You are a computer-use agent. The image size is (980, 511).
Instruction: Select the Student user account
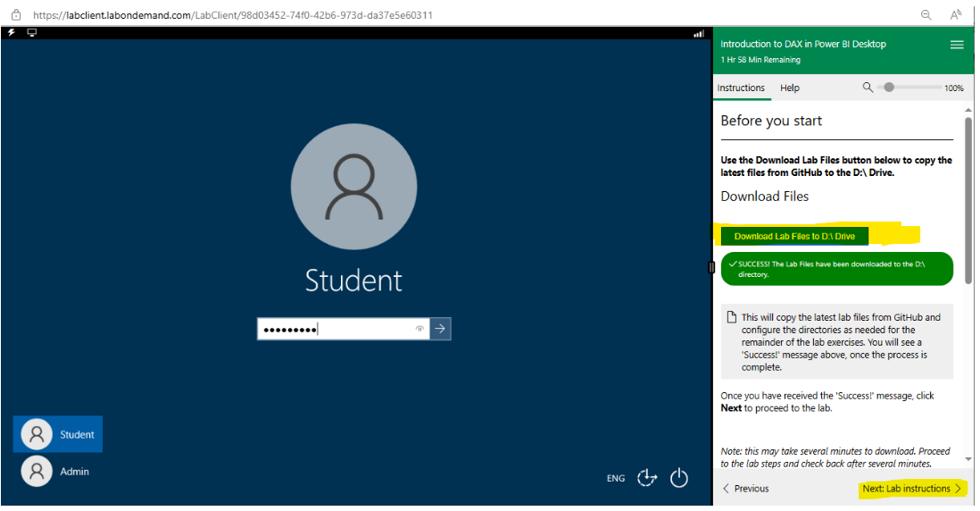[57, 434]
